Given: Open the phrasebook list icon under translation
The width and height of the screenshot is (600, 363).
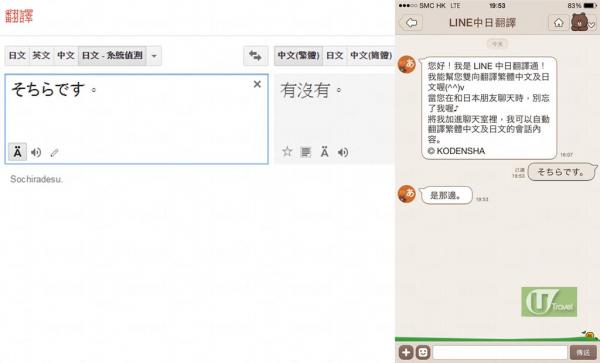Looking at the screenshot, I should click(x=306, y=152).
